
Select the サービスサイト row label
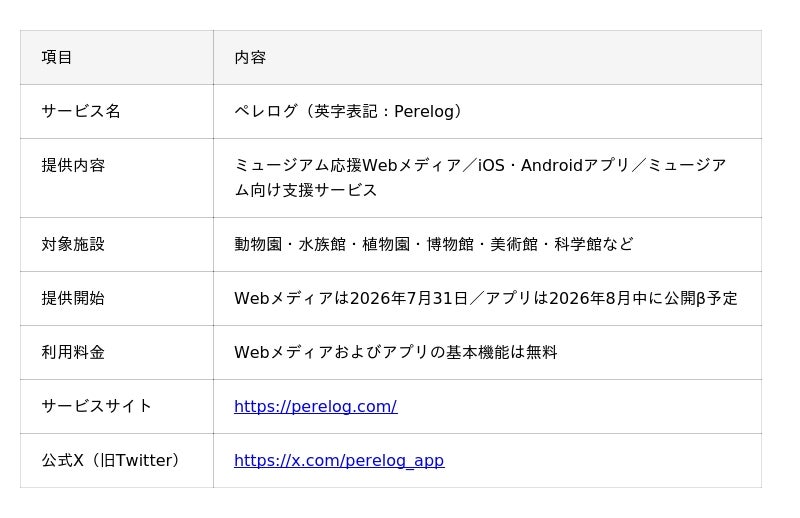pos(96,406)
